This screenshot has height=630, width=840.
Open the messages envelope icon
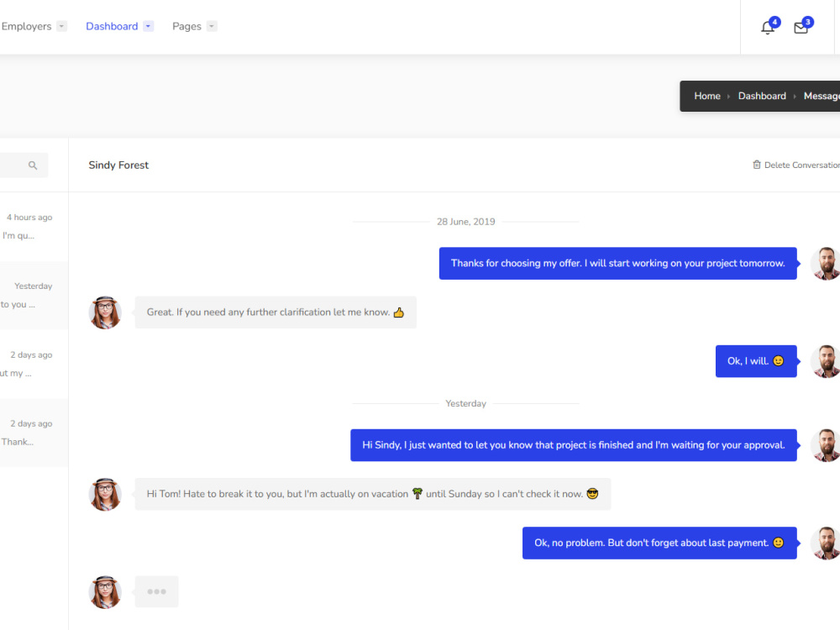coord(801,28)
